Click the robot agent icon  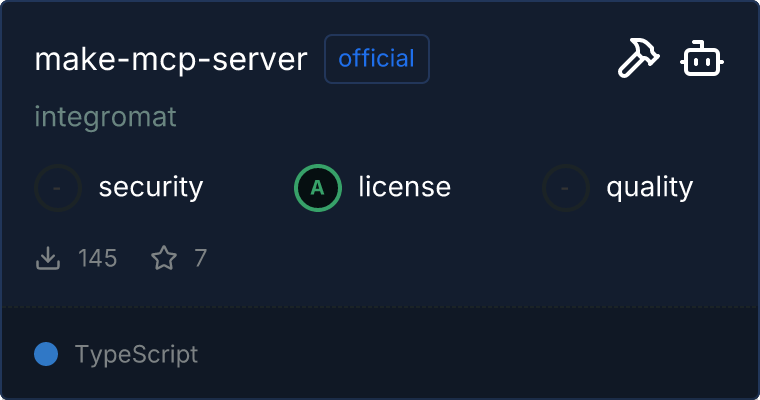pyautogui.click(x=702, y=60)
